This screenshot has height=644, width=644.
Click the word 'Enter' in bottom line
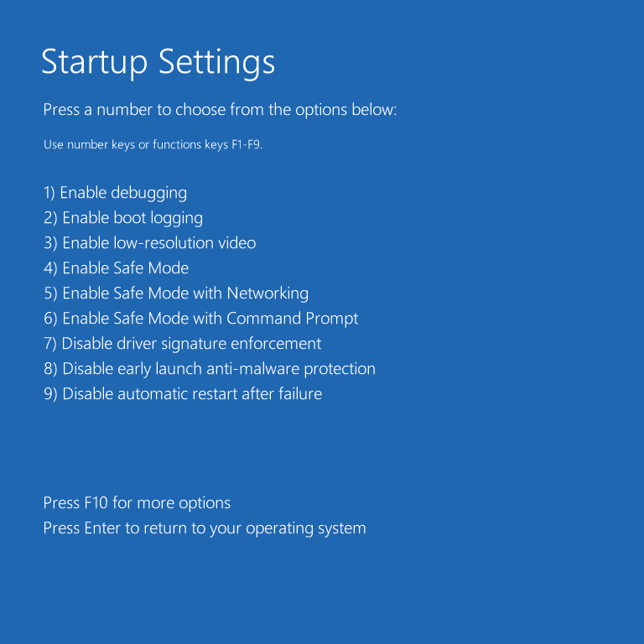point(102,528)
